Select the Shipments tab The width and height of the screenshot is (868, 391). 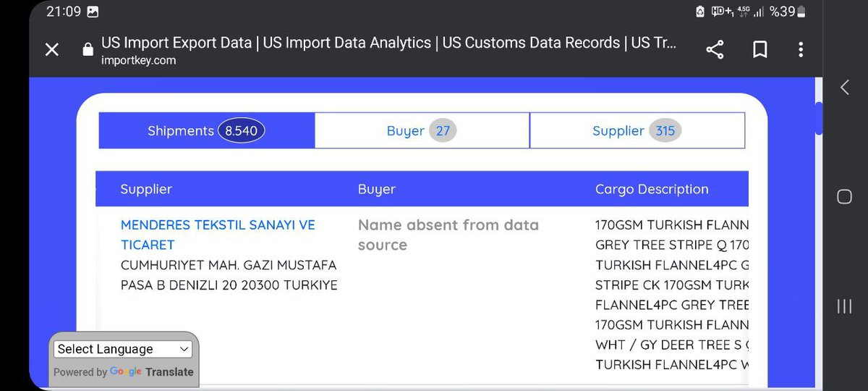click(x=207, y=130)
